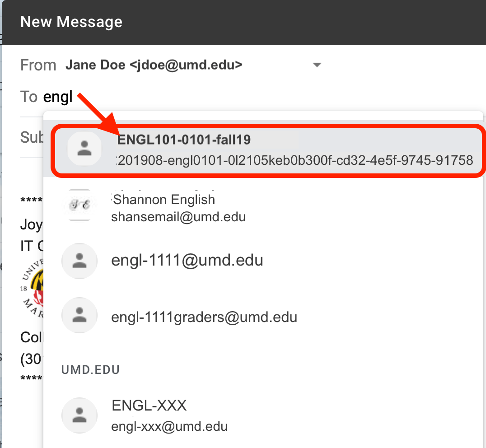Choose the ENGL-XXX directory contact
This screenshot has width=486, height=448.
(x=263, y=415)
